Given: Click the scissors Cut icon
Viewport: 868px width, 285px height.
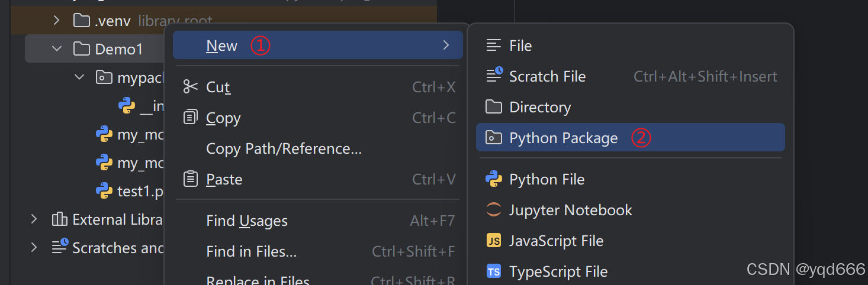Looking at the screenshot, I should point(190,87).
